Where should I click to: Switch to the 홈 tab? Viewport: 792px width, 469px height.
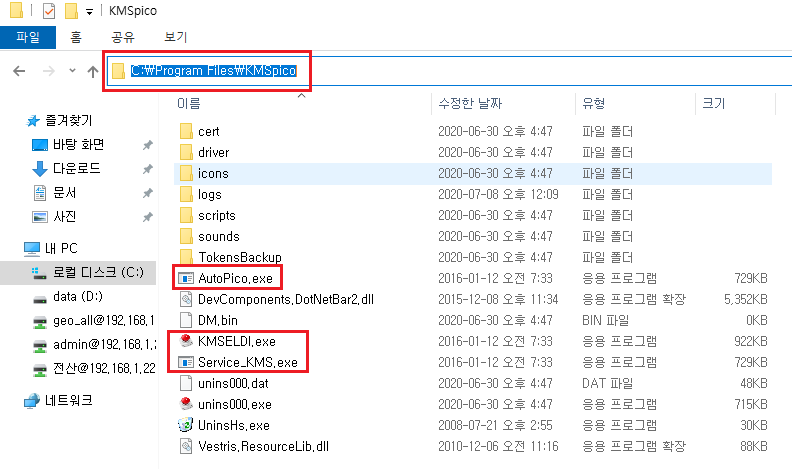pos(76,37)
